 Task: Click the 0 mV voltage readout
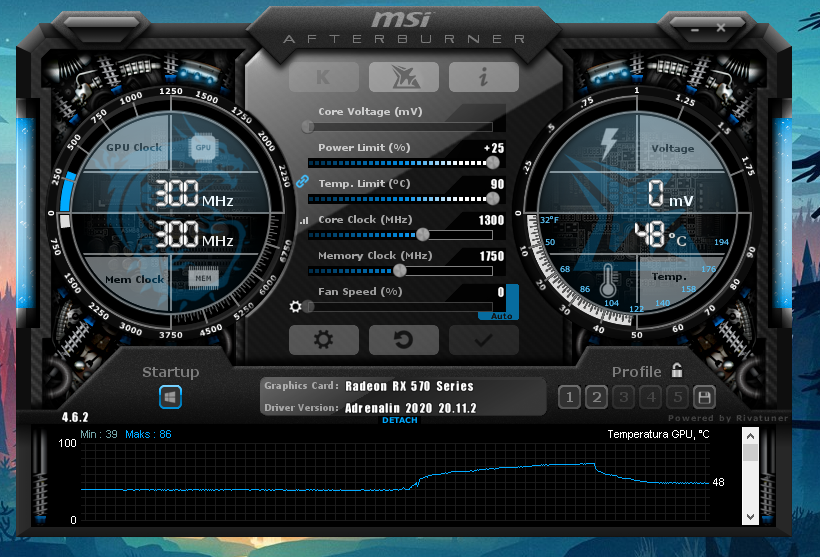(670, 194)
